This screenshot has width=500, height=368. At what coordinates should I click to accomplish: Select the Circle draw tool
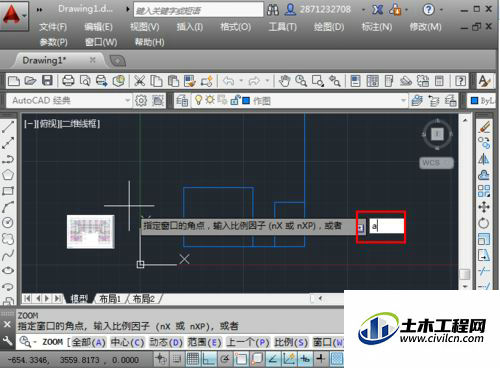coord(8,222)
